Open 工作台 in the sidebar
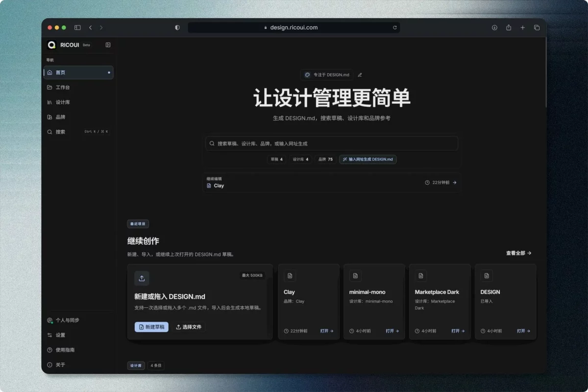 pyautogui.click(x=78, y=87)
